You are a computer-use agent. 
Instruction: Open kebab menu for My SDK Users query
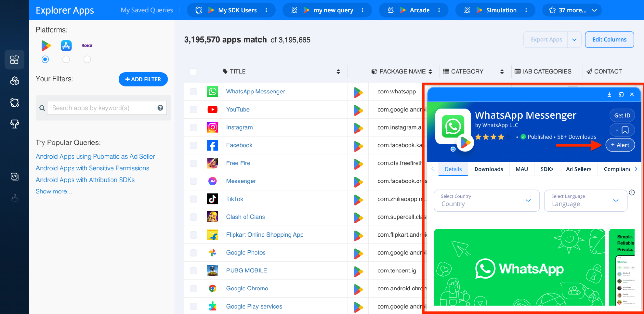coord(266,10)
